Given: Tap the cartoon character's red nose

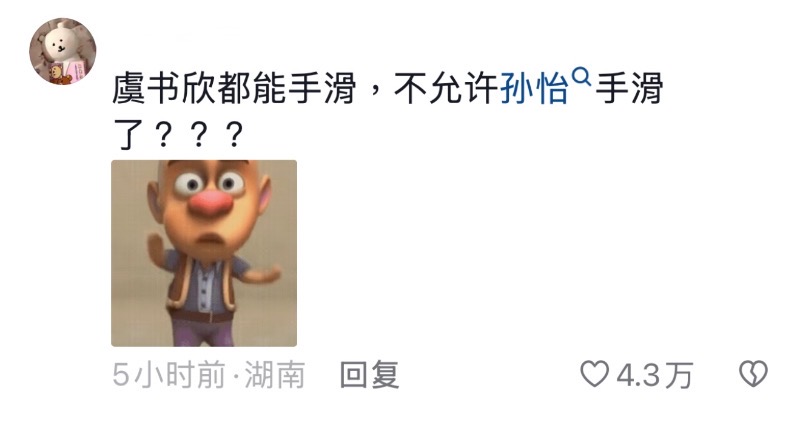Looking at the screenshot, I should click(211, 203).
